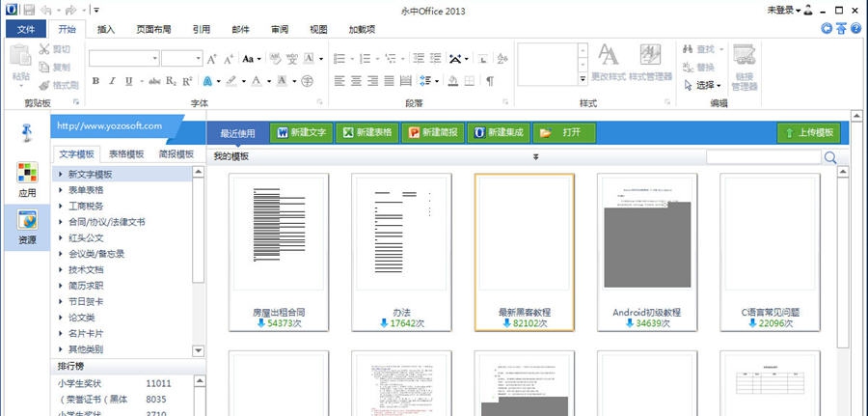
Task: Open the 应用 panel icon
Action: click(x=27, y=180)
